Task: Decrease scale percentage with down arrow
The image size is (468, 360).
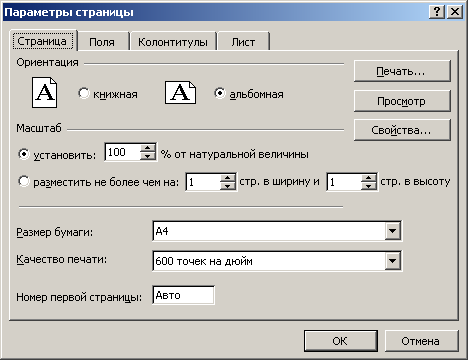Action: tap(148, 156)
